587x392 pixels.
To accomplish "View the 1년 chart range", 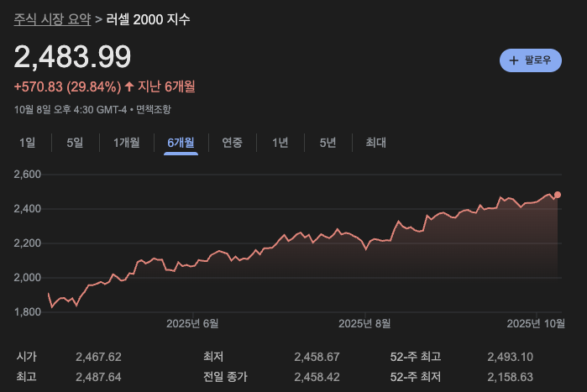I will point(280,143).
